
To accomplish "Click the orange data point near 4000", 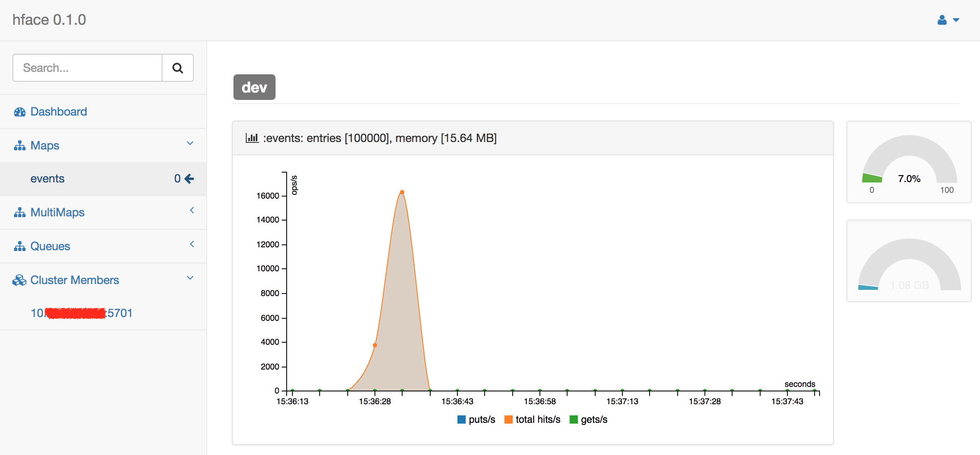I will (375, 345).
